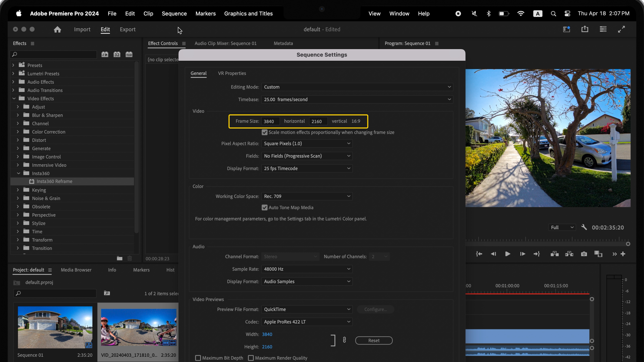Open the Lift edit icon in Program monitor
This screenshot has height=362, width=644.
coord(554,254)
